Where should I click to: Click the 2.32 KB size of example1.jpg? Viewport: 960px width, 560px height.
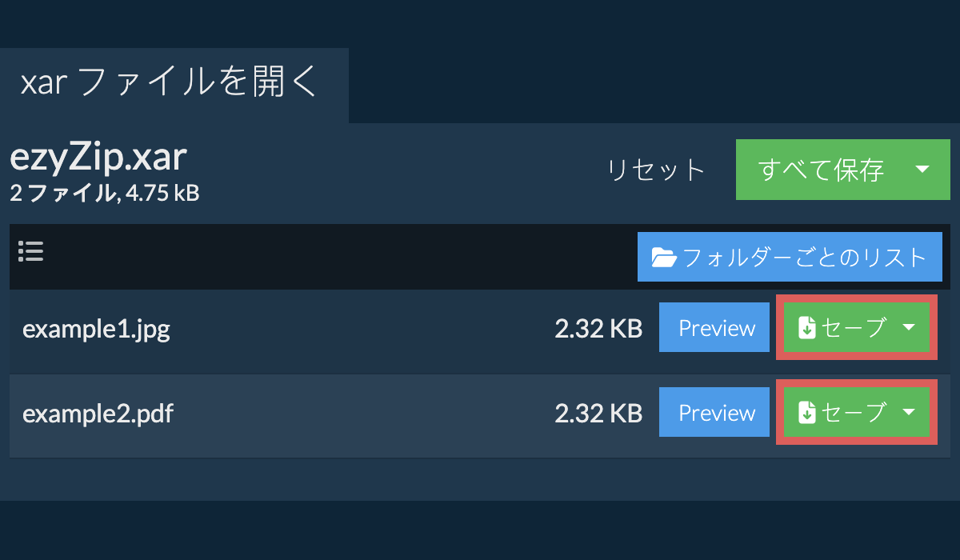tap(598, 329)
